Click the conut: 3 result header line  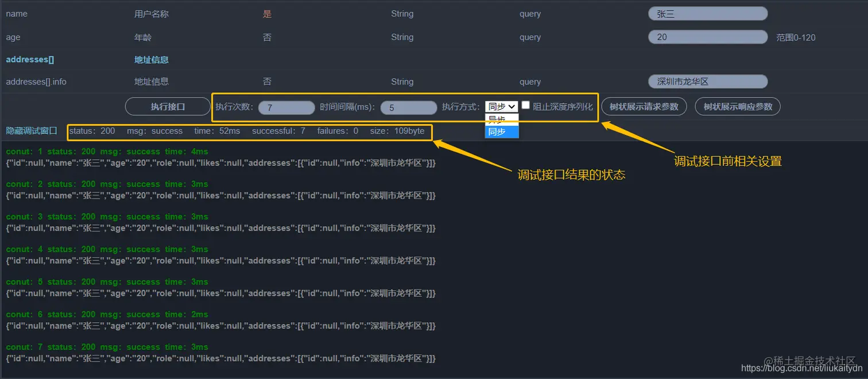[x=107, y=216]
